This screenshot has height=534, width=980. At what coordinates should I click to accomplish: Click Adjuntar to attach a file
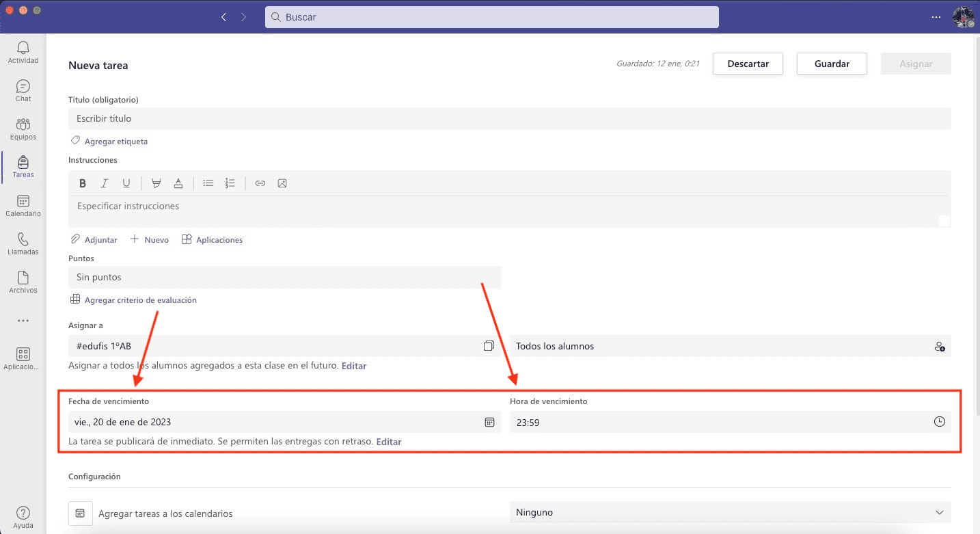click(94, 240)
